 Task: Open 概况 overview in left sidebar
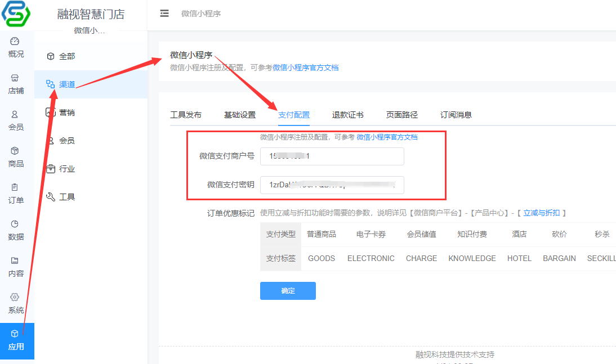click(16, 48)
